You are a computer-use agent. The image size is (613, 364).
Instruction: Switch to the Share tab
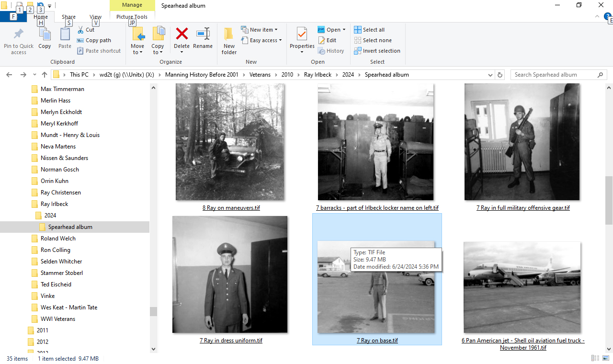coord(68,17)
